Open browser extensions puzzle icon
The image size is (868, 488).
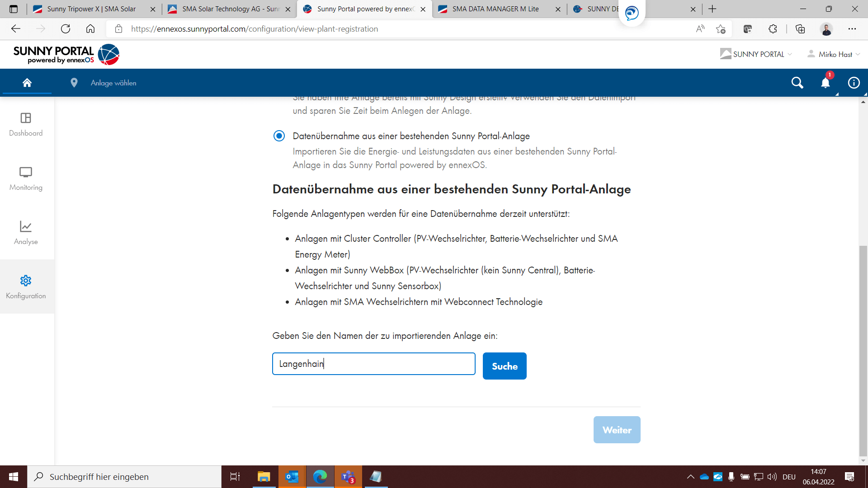click(x=773, y=29)
